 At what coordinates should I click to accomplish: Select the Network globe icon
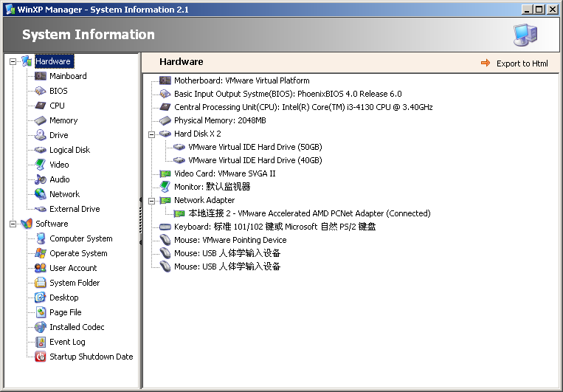pos(41,194)
